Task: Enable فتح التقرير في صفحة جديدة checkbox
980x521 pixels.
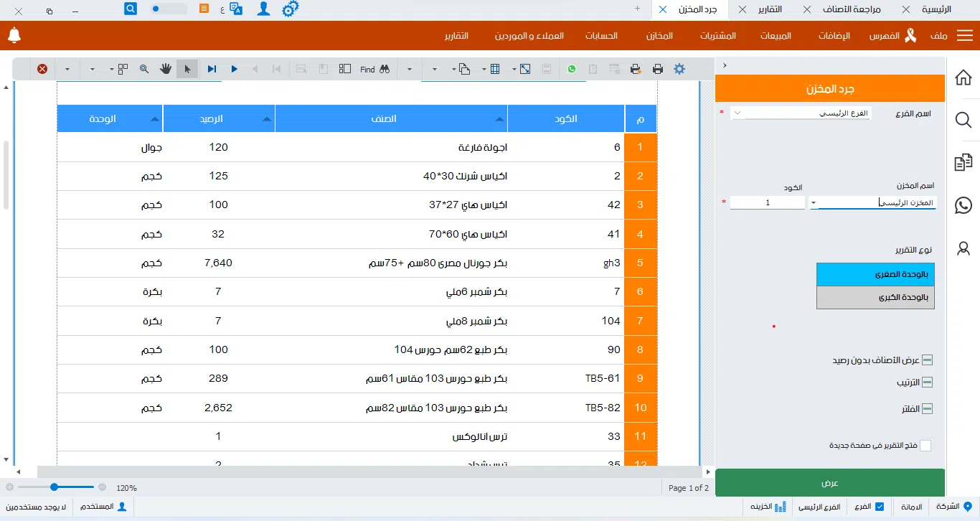Action: 925,446
